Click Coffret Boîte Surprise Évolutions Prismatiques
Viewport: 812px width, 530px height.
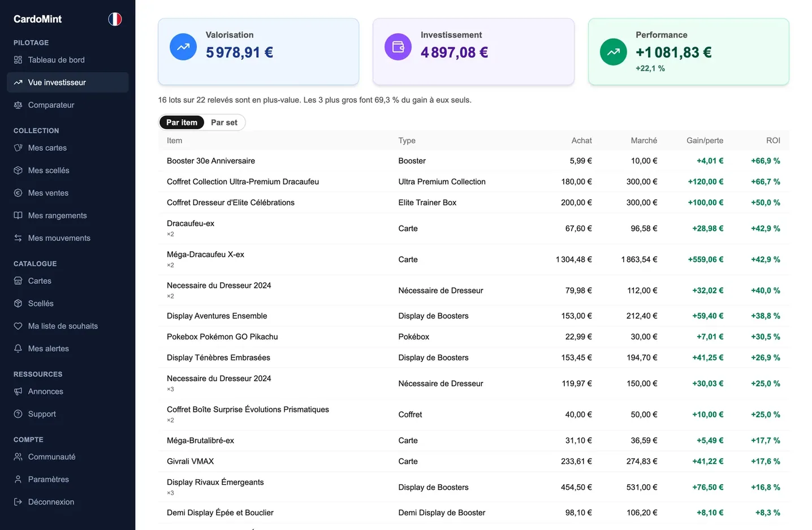click(x=248, y=410)
